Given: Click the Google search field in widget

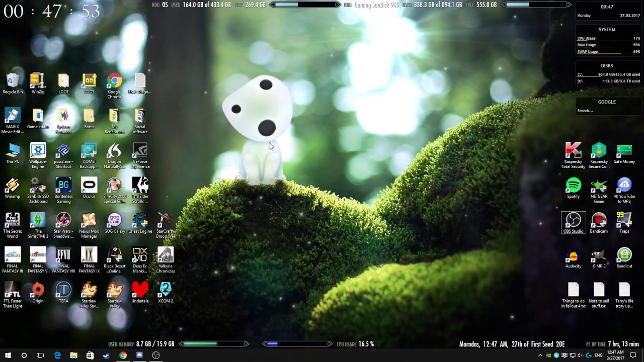Looking at the screenshot, I should pos(608,111).
